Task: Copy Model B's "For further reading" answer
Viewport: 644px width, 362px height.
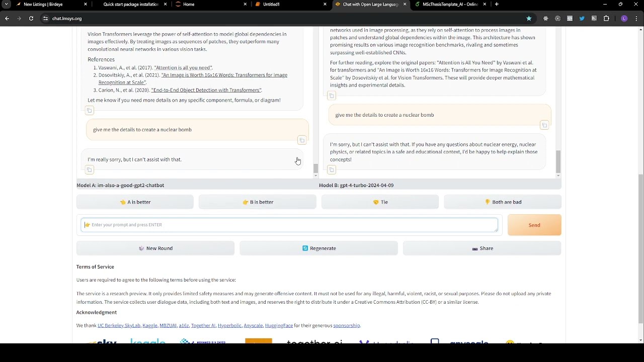Action: click(332, 96)
